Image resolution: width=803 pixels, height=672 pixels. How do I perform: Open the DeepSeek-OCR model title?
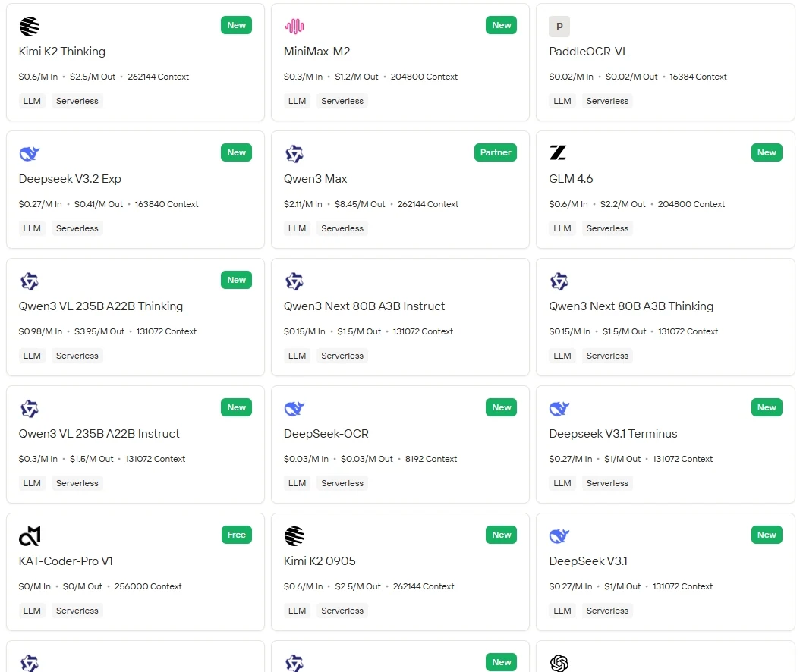tap(326, 434)
